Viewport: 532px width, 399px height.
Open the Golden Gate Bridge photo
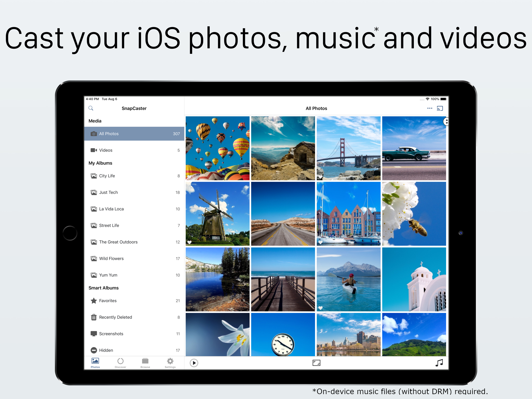click(x=349, y=148)
